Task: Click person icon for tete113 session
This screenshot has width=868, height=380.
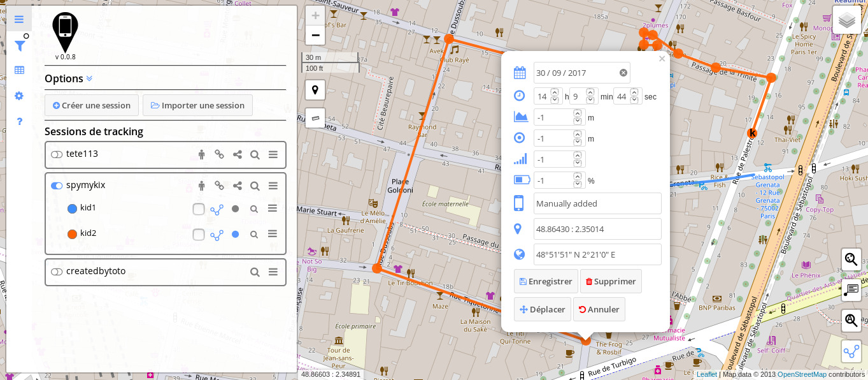Action: tap(201, 154)
